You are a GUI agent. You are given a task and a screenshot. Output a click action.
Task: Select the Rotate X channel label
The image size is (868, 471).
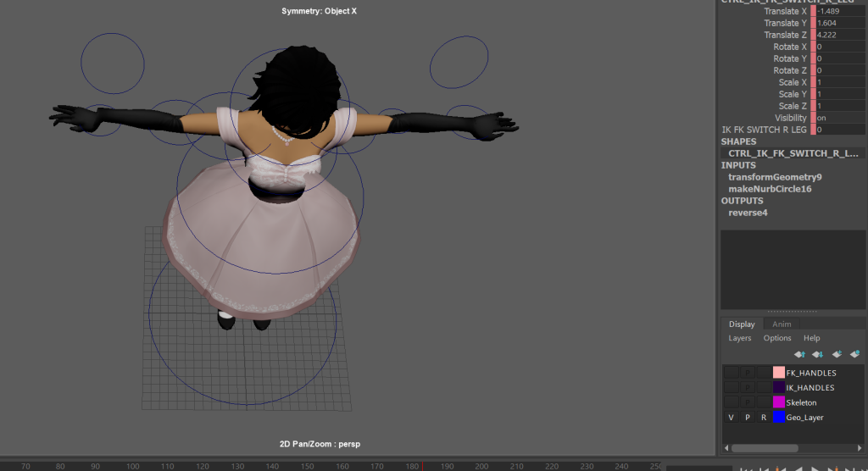point(790,47)
